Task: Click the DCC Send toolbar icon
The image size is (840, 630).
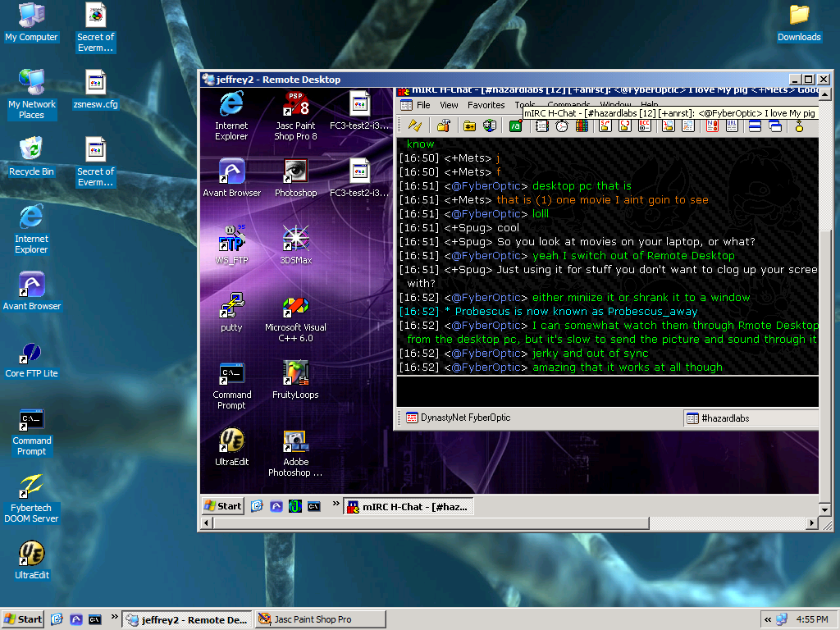Action: 605,126
